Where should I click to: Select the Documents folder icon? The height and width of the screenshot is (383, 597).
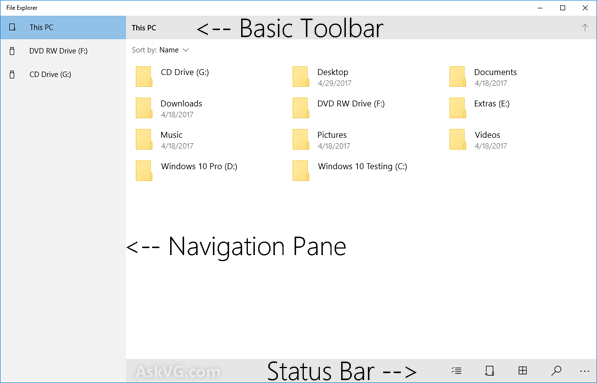(x=457, y=77)
